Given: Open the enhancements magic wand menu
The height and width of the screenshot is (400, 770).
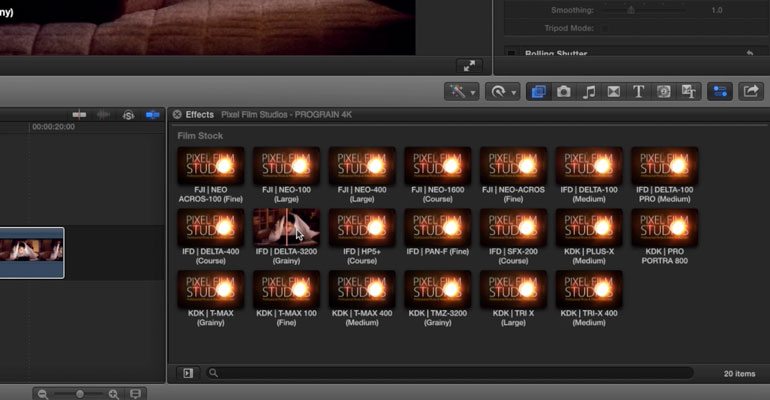Looking at the screenshot, I should 461,92.
